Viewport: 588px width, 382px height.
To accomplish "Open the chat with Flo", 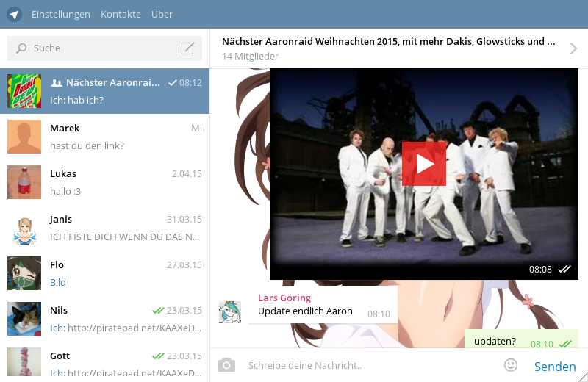I will click(x=104, y=273).
